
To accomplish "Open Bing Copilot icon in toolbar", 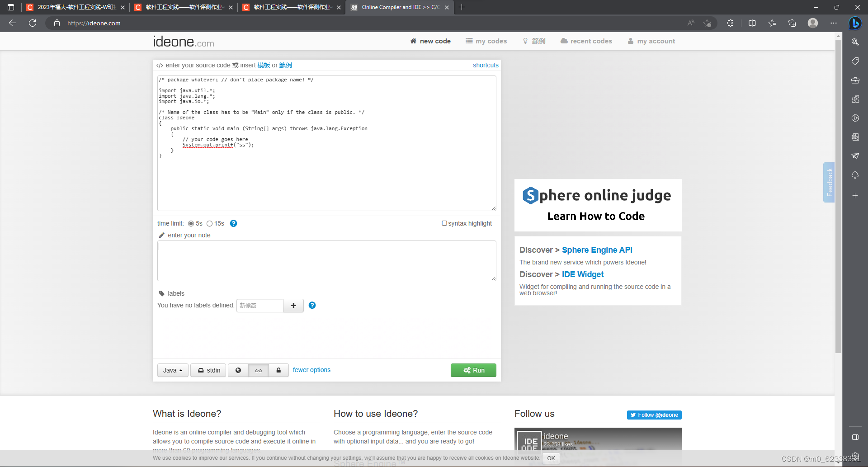I will 855,23.
